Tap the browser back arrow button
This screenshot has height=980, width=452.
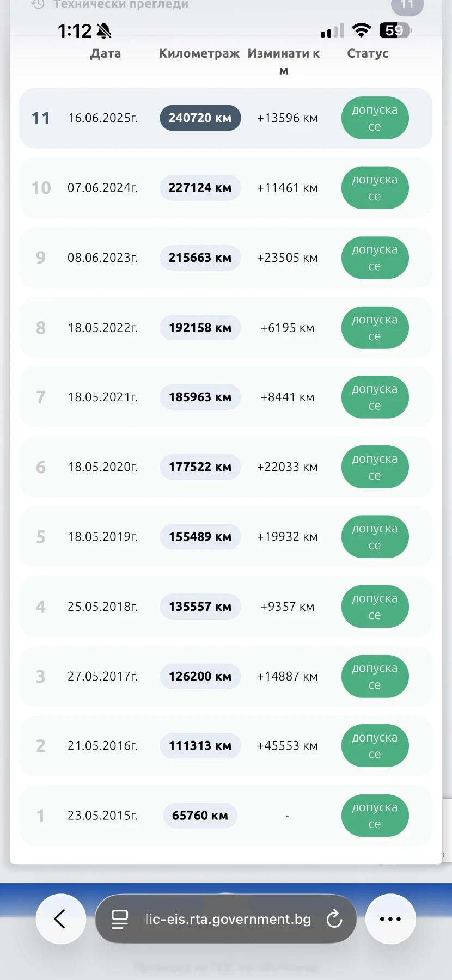tap(60, 919)
